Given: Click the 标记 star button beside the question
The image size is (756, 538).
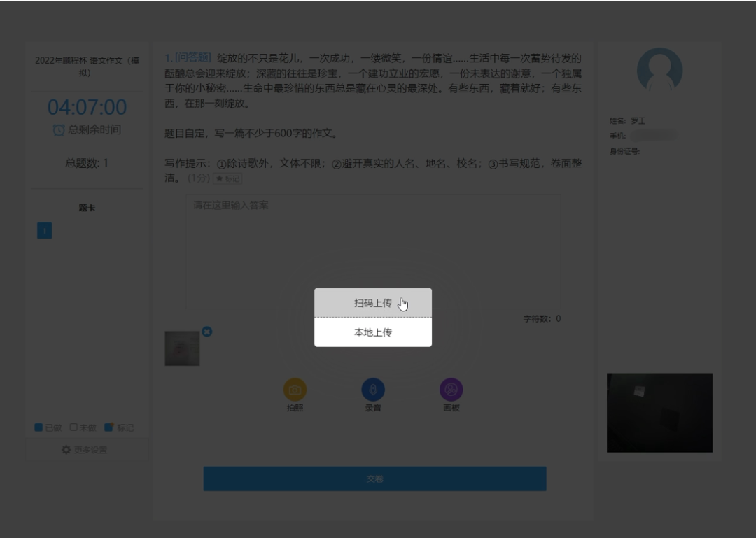Looking at the screenshot, I should click(x=227, y=178).
